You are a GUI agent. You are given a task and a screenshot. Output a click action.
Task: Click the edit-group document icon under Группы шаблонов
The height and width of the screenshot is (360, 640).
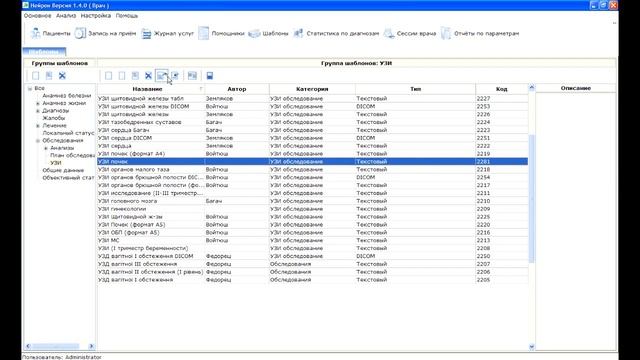49,76
